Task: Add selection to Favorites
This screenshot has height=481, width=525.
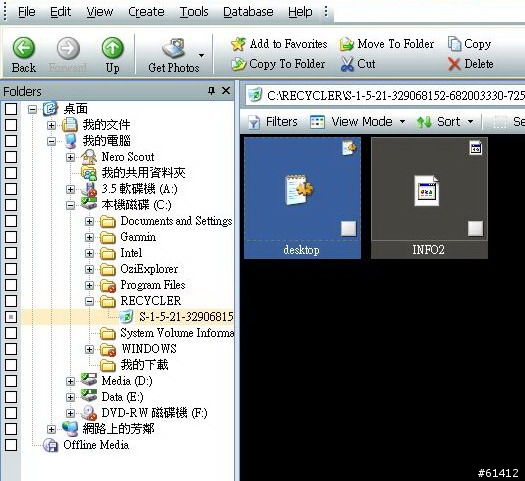Action: click(x=279, y=44)
